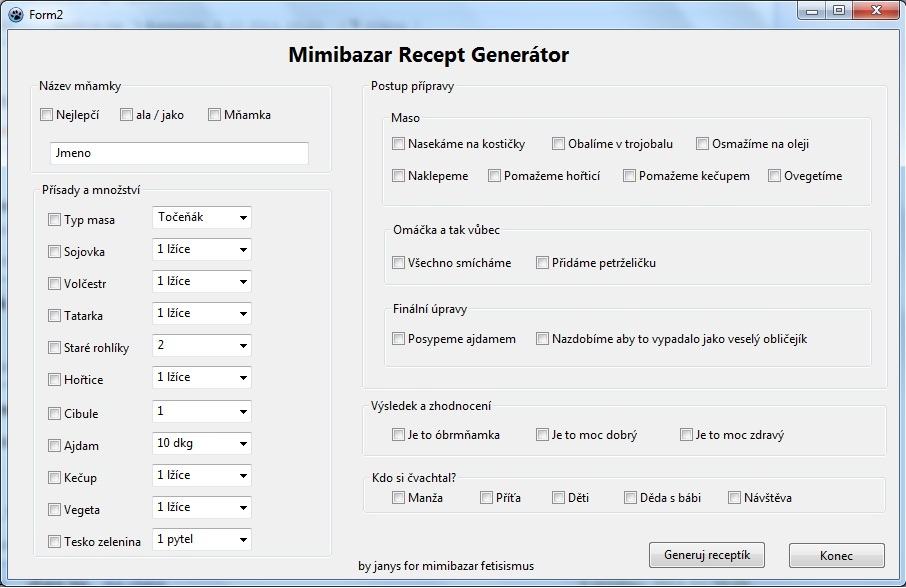Click the Jmeno text input field

(179, 154)
